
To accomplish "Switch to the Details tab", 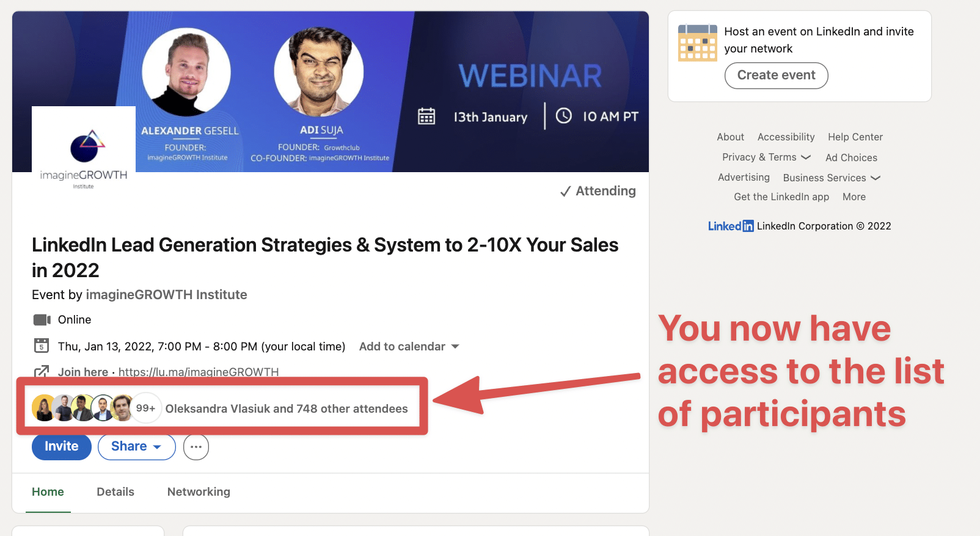I will [115, 491].
